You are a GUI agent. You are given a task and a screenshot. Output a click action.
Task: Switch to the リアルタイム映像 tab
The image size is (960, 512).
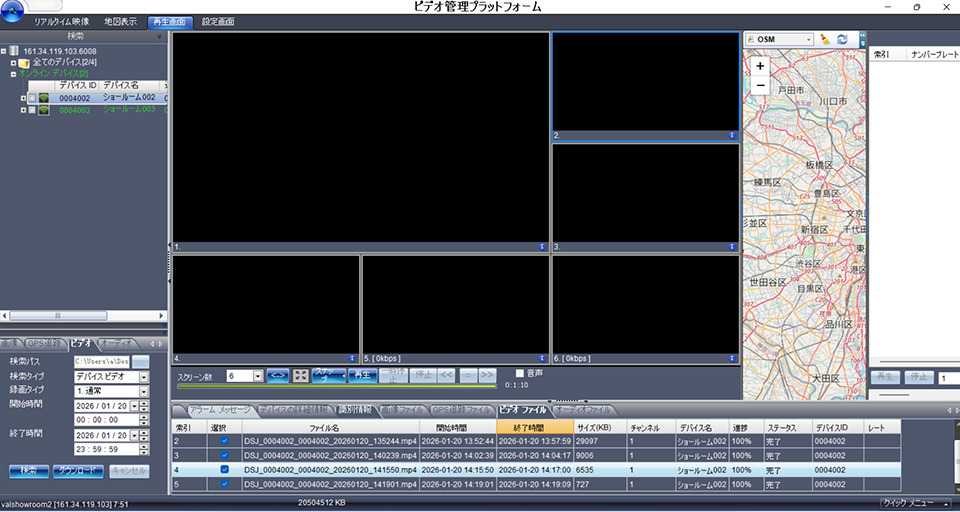click(64, 21)
